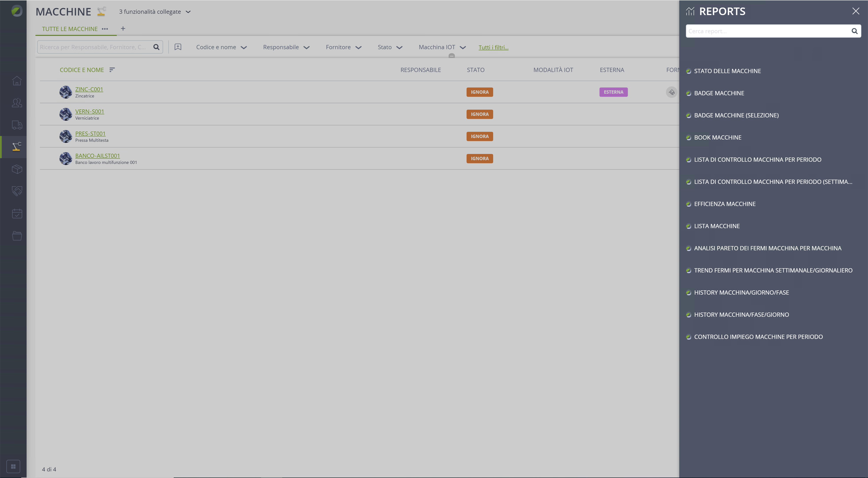The width and height of the screenshot is (868, 478).
Task: Open the LISTA MACCHINE report
Action: (717, 226)
